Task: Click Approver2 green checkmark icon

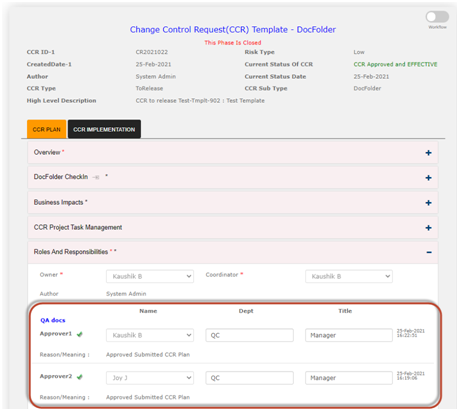Action: (x=80, y=377)
